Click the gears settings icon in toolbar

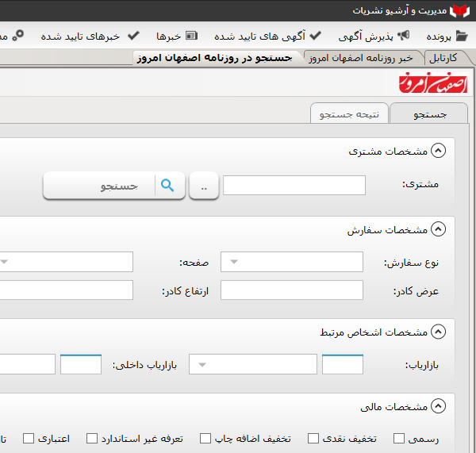(18, 36)
